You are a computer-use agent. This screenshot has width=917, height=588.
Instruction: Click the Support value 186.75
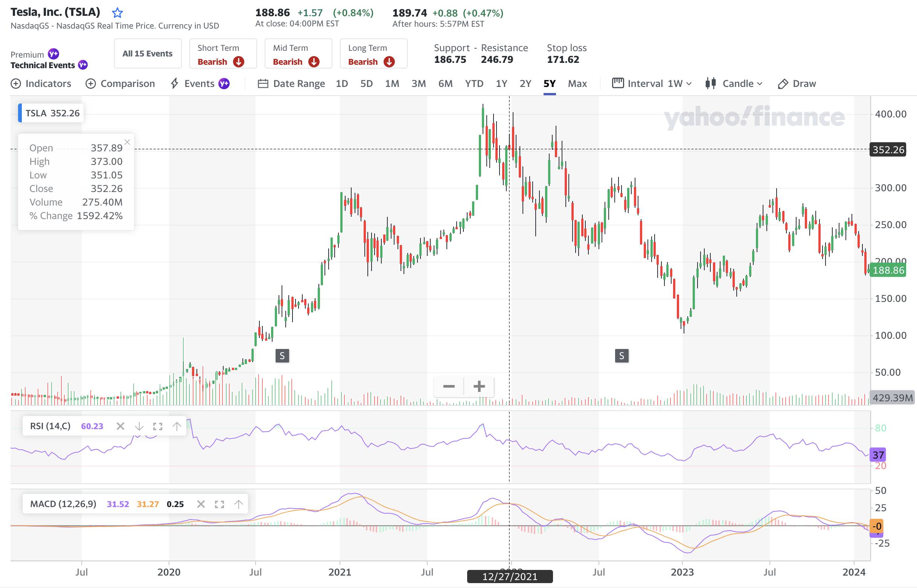pyautogui.click(x=450, y=59)
